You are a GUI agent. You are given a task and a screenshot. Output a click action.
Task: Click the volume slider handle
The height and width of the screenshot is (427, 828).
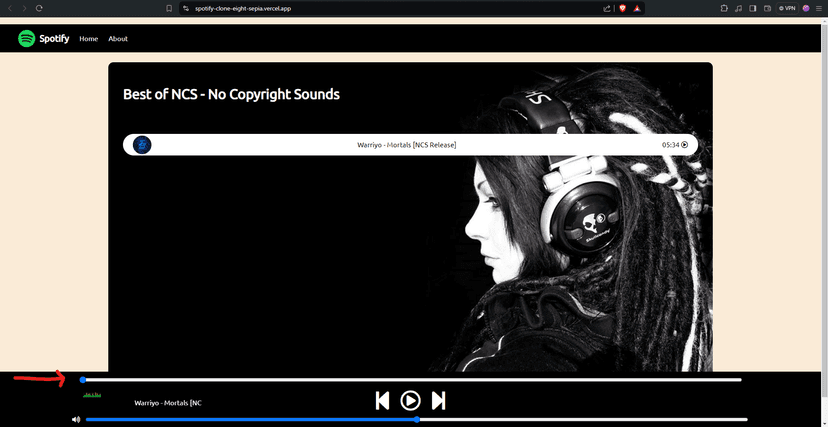point(417,420)
